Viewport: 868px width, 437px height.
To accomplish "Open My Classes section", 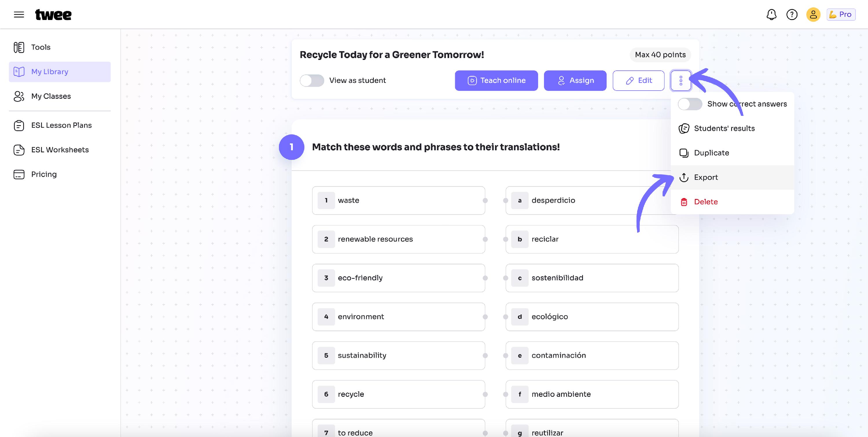I will (60, 96).
